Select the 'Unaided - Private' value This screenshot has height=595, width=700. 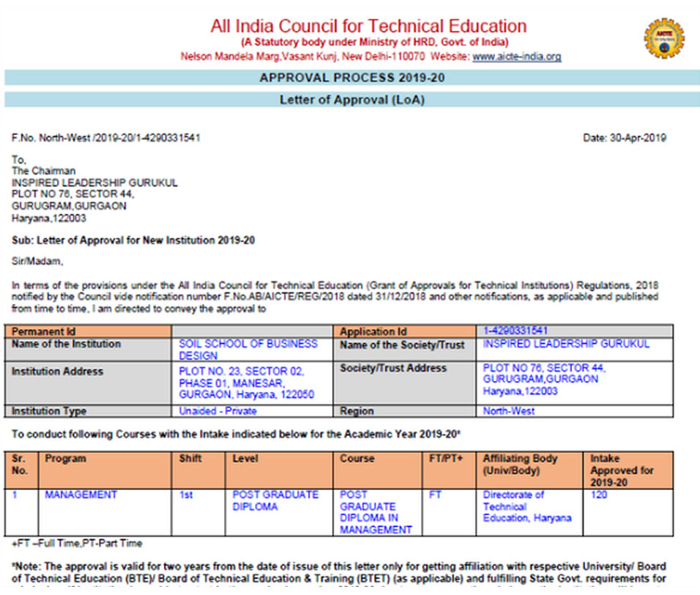click(x=218, y=411)
